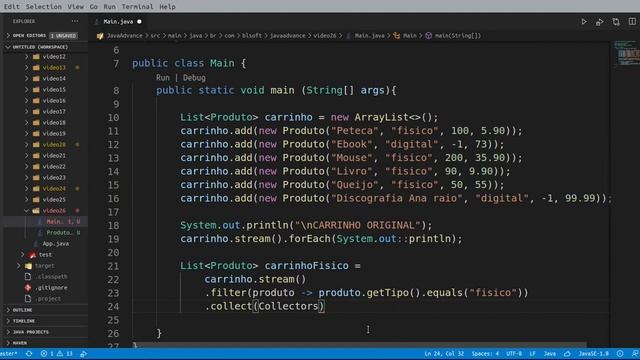The width and height of the screenshot is (640, 360).
Task: Open the Explorer more actions ellipsis
Action: [x=75, y=21]
